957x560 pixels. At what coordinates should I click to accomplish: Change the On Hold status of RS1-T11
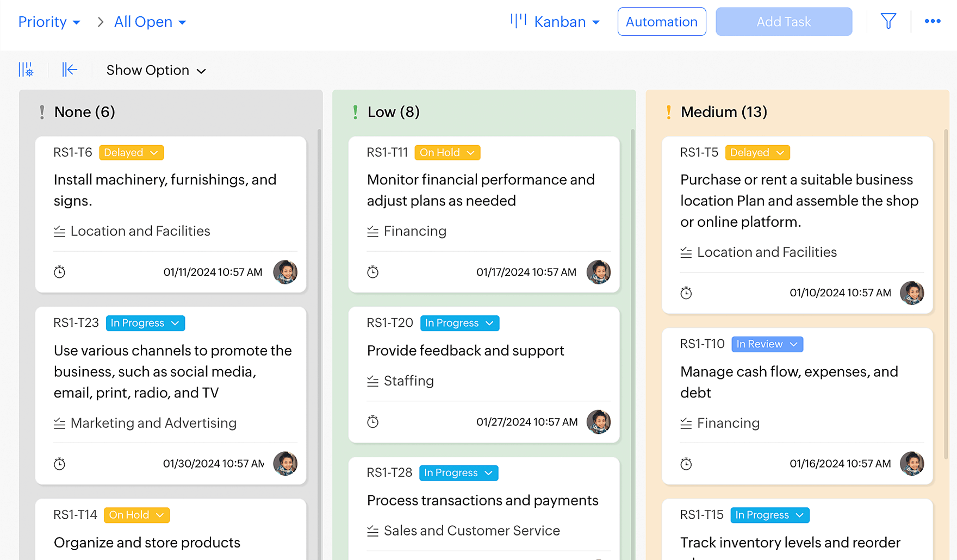(x=447, y=153)
